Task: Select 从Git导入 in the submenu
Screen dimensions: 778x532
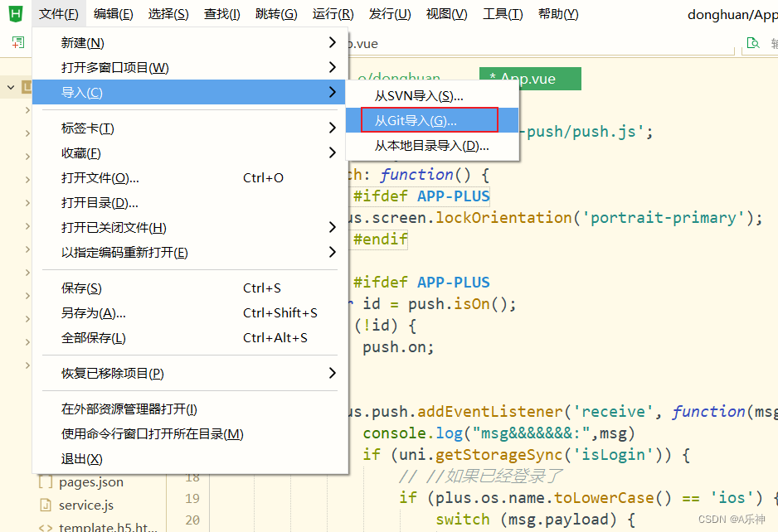Action: pos(425,119)
